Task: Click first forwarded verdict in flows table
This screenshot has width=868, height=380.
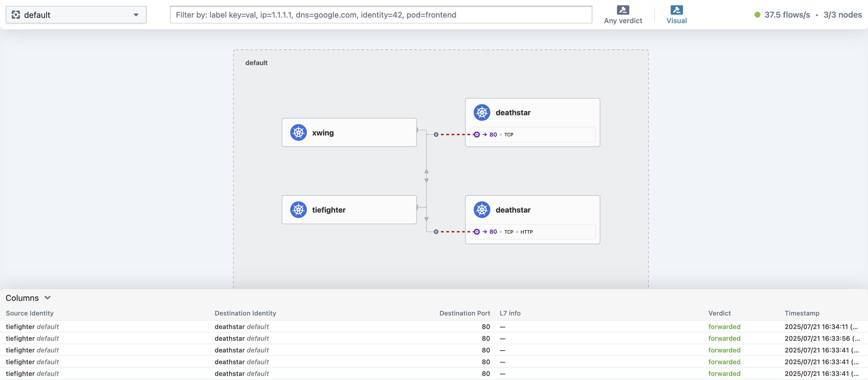Action: click(x=724, y=326)
